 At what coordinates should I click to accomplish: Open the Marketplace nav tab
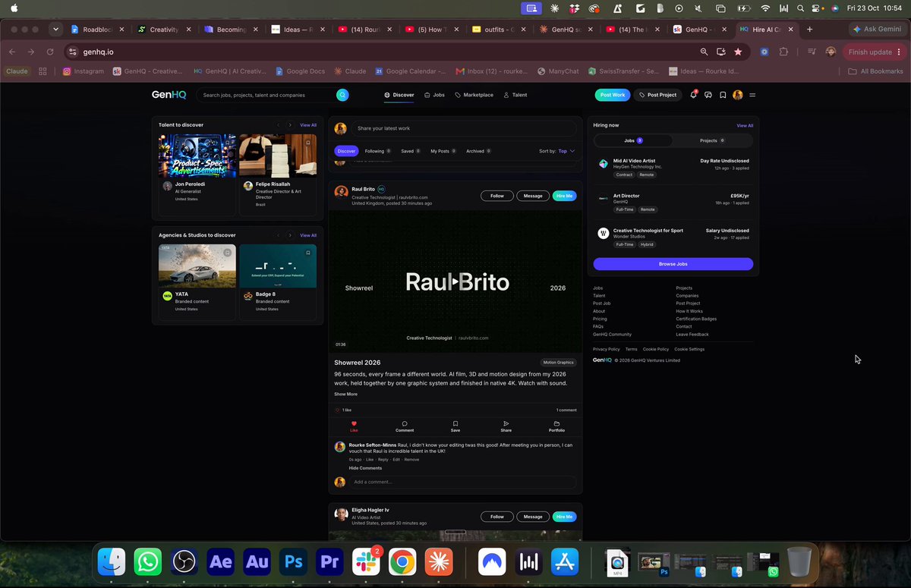474,95
